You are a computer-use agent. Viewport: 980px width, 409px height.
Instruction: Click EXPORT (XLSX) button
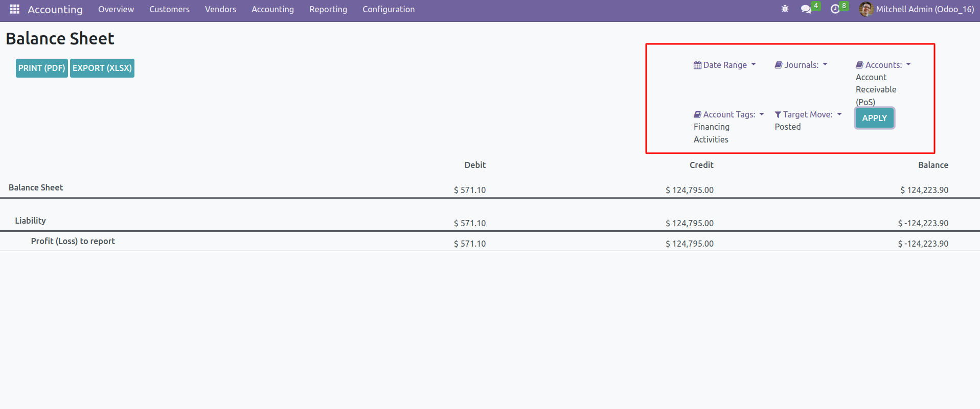coord(102,68)
